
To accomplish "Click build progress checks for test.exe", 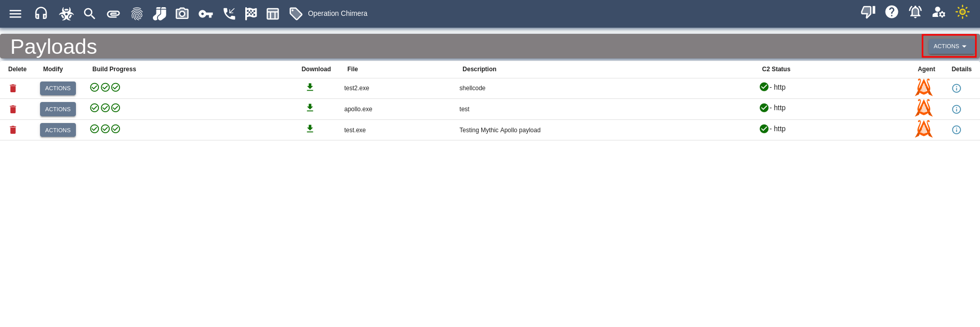I will [105, 129].
